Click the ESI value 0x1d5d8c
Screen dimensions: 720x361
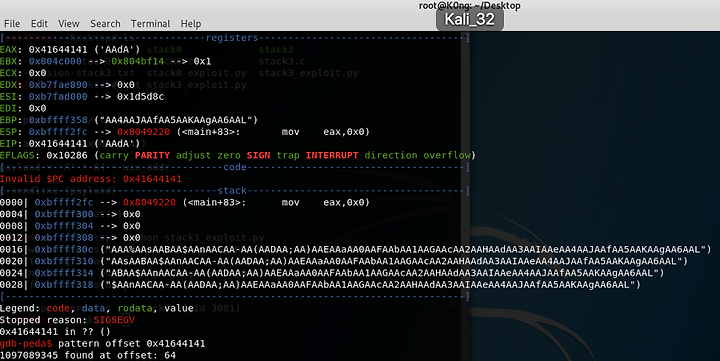pos(141,97)
